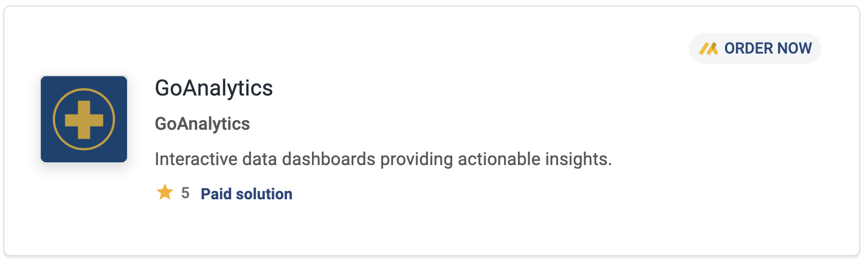This screenshot has width=868, height=265.
Task: Click the rating number 5
Action: point(185,193)
